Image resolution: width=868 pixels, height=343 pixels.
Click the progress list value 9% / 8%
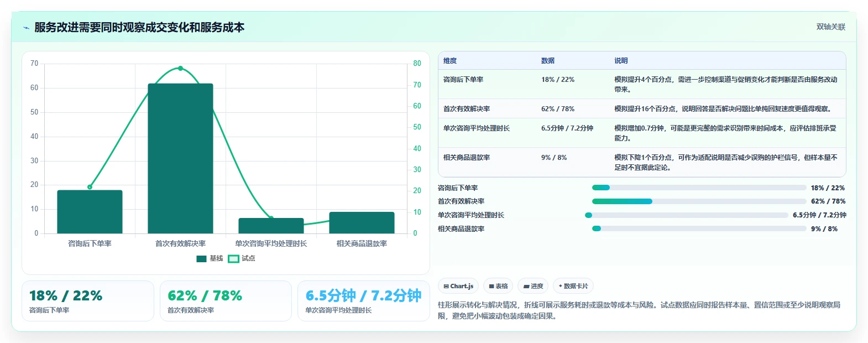click(824, 228)
